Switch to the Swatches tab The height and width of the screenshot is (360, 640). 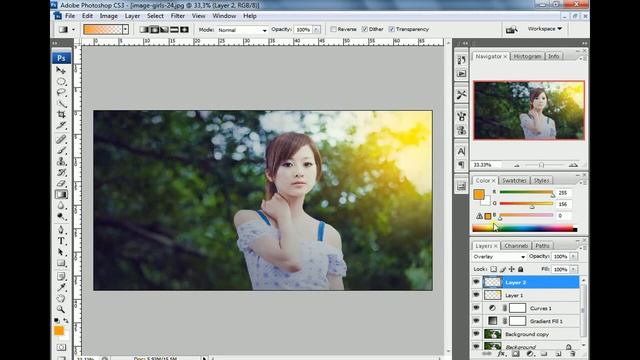[x=514, y=180]
